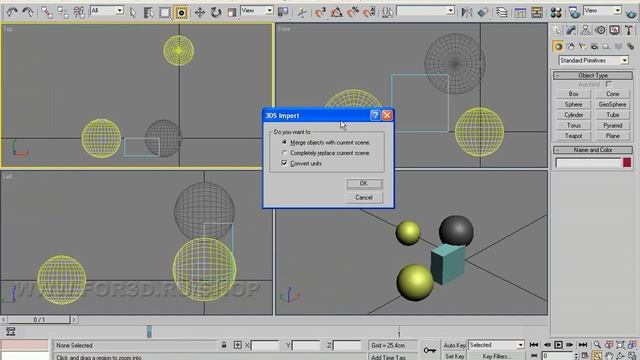Screen dimensions: 640x360
Task: Toggle the Auto Key button
Action: pos(454,345)
